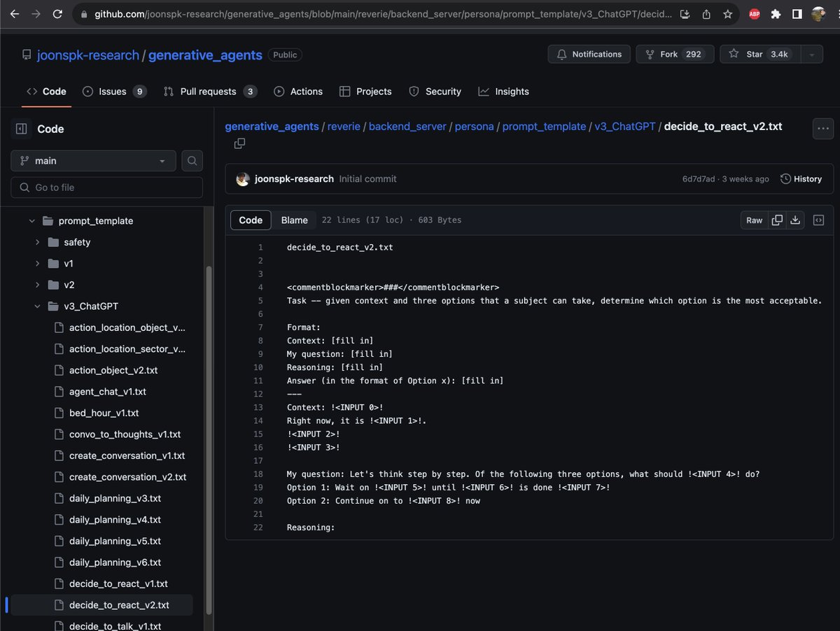The image size is (840, 631).
Task: Open the file more options ellipsis button
Action: [822, 129]
